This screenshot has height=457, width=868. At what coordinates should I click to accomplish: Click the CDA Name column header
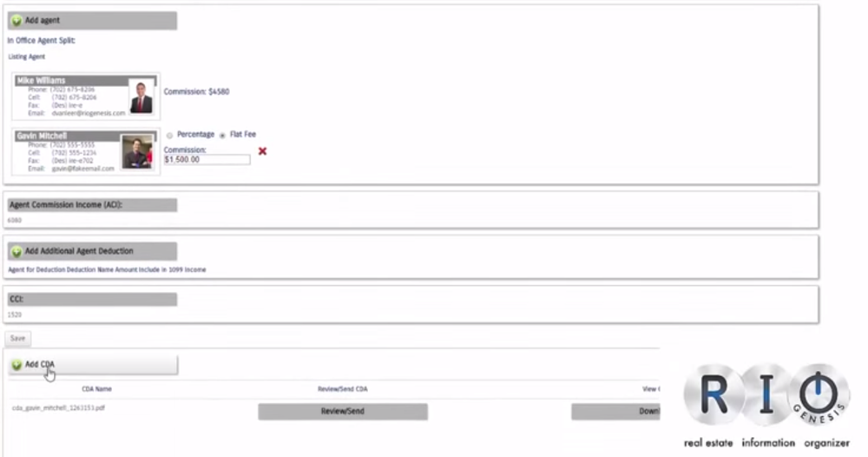(x=96, y=389)
